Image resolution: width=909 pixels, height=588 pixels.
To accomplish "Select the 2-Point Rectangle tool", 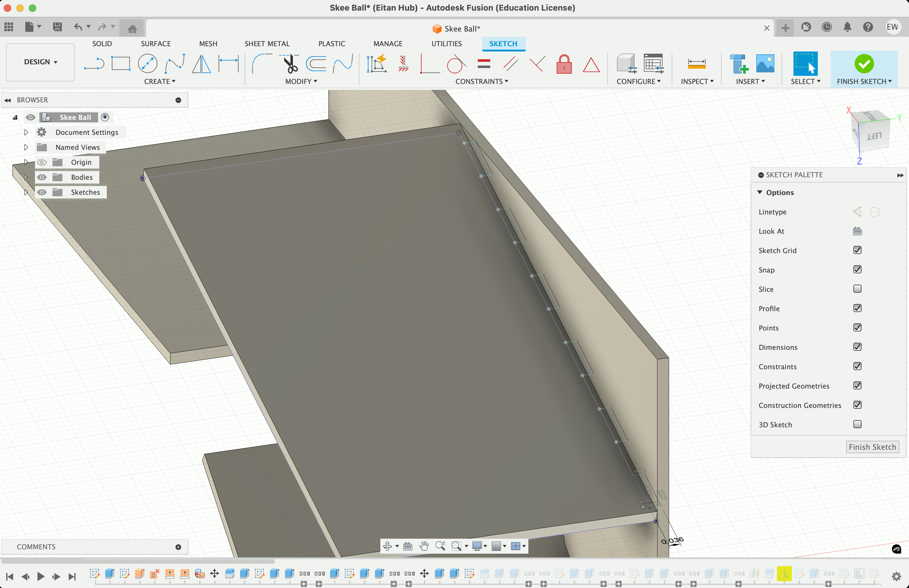I will point(121,64).
